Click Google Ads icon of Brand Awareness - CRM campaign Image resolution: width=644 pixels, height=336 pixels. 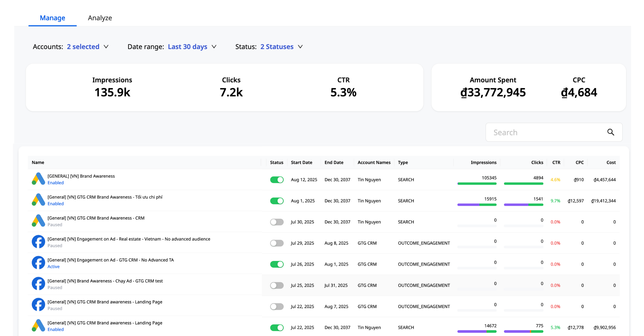[38, 221]
